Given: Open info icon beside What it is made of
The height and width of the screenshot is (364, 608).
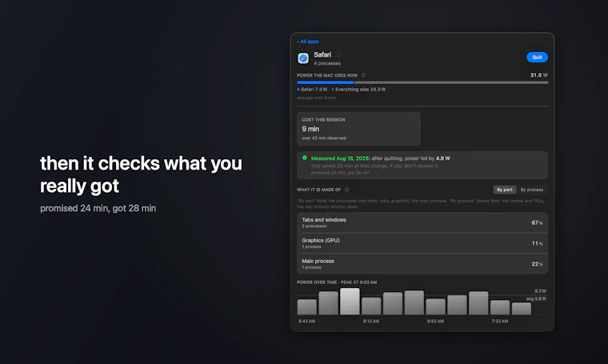Looking at the screenshot, I should 346,190.
